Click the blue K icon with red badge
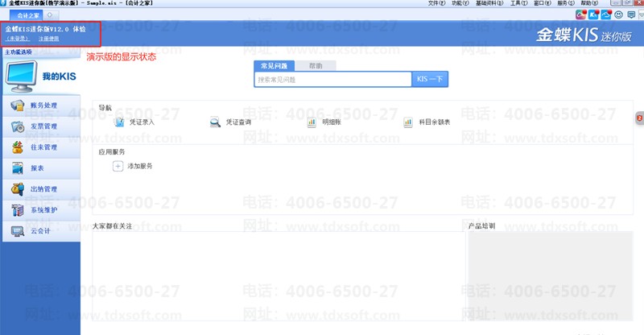Image resolution: width=644 pixels, height=335 pixels. [x=593, y=15]
